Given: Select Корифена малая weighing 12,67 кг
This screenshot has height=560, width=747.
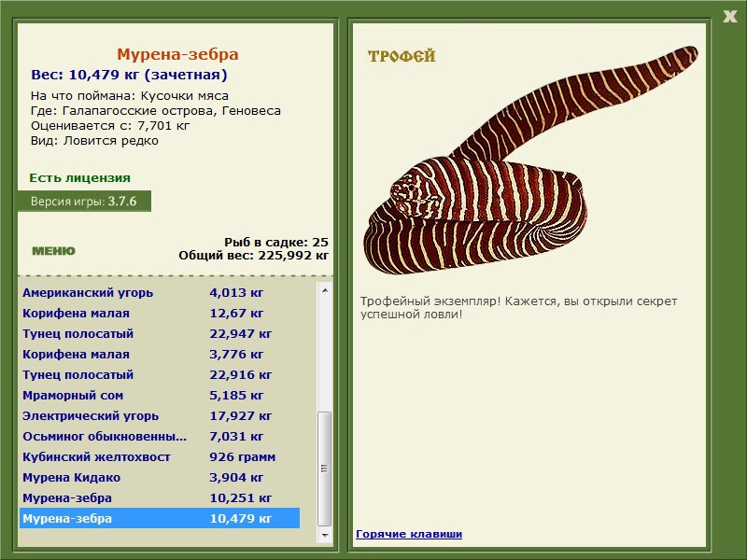Looking at the screenshot, I should coord(160,314).
